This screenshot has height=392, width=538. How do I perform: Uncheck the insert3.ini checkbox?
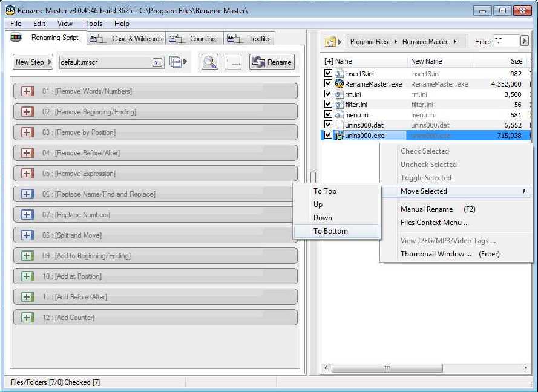click(x=327, y=74)
